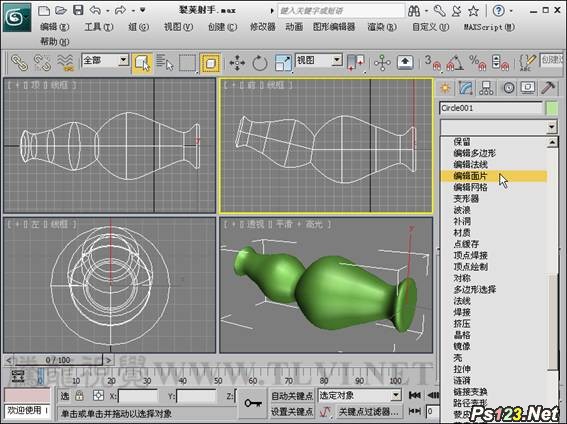Select the Move transform tool

coord(237,63)
